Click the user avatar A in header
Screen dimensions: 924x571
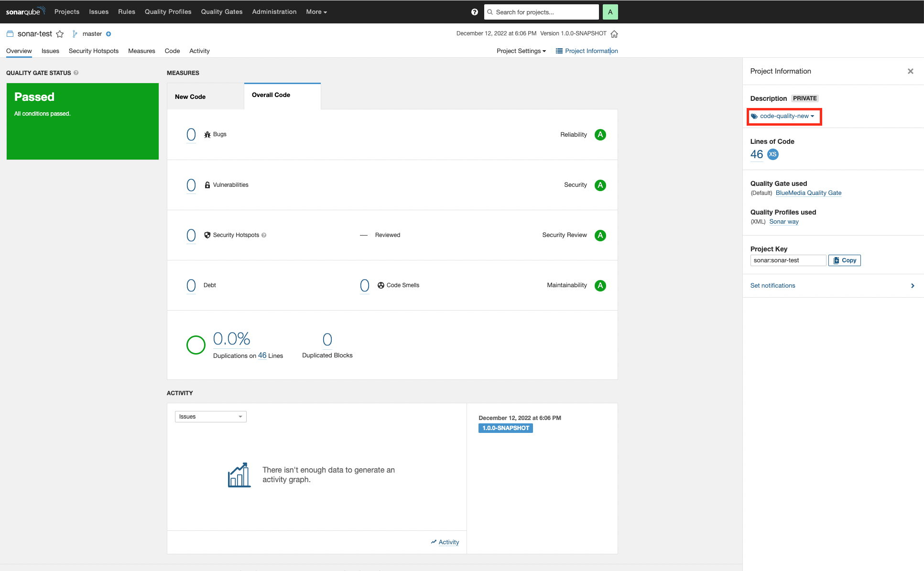coord(610,12)
